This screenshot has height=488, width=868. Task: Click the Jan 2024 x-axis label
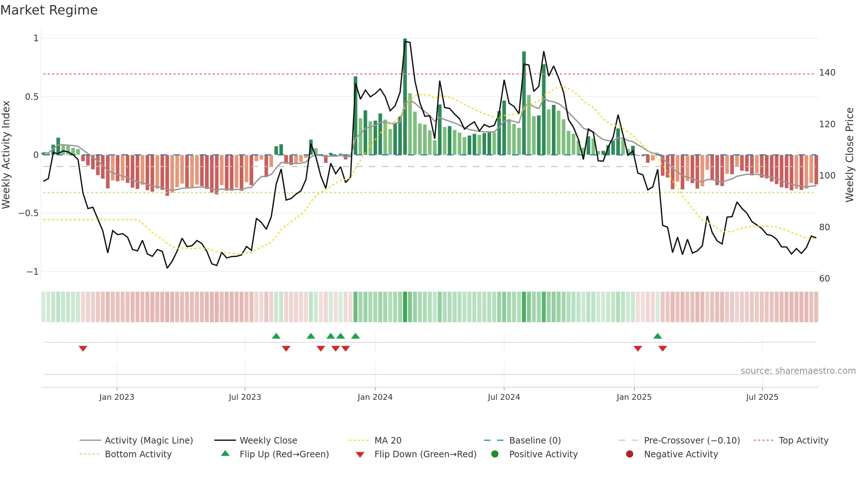[375, 397]
